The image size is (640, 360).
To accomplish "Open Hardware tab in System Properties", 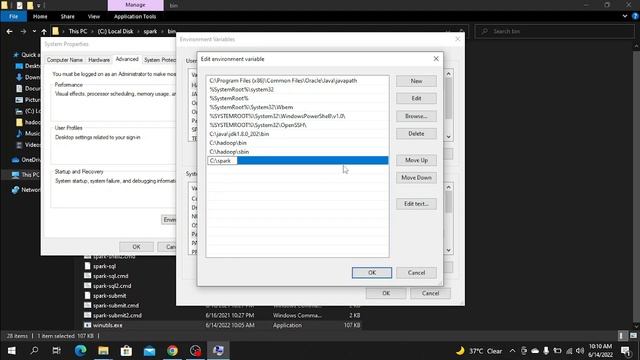I will coord(99,60).
